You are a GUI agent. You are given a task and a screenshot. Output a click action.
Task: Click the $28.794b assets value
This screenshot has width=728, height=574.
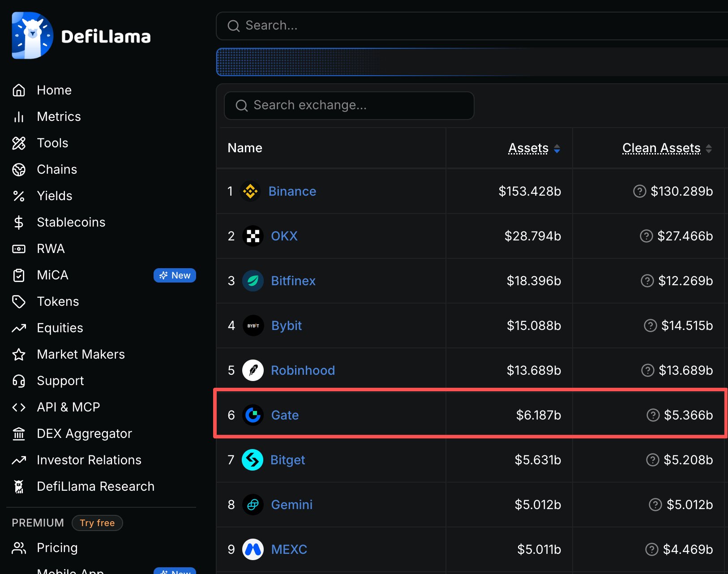[532, 236]
